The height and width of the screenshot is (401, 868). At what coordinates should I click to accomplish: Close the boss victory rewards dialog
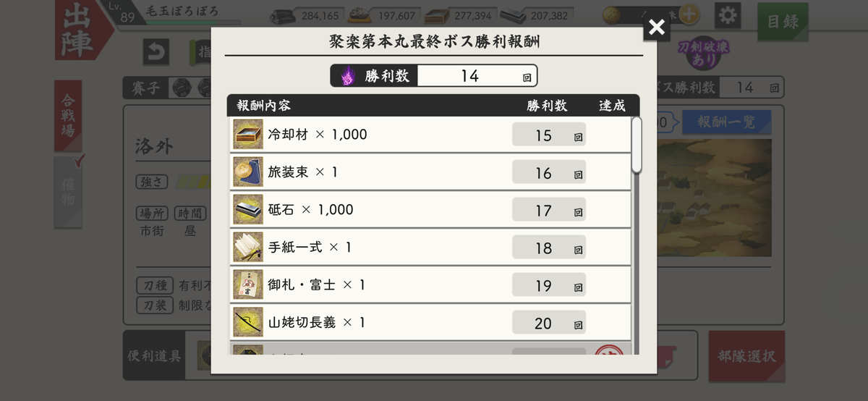pyautogui.click(x=656, y=28)
